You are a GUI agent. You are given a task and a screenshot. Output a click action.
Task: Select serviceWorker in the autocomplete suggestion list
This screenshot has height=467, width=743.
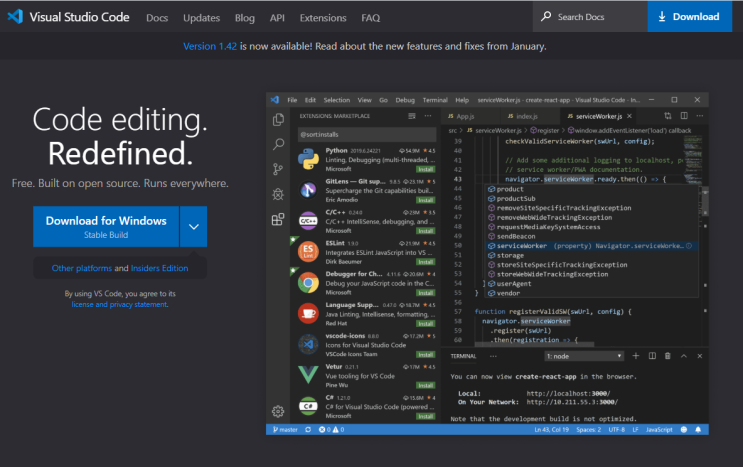click(x=592, y=246)
